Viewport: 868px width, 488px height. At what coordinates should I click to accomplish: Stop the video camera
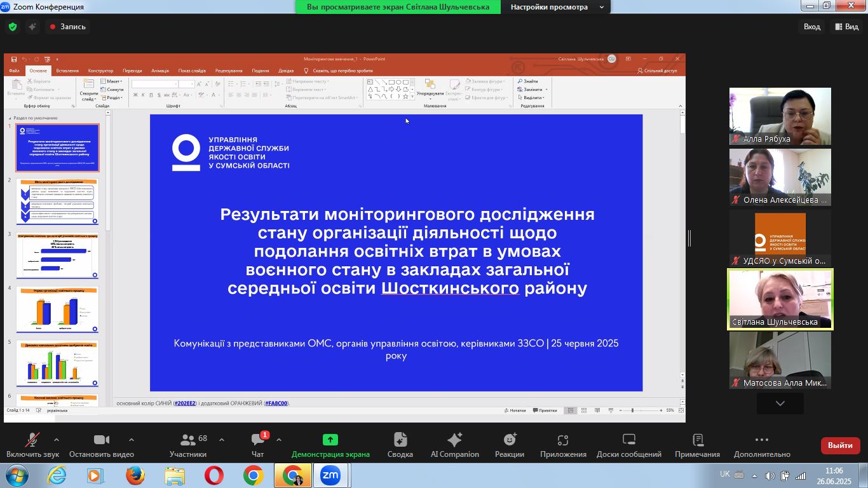pyautogui.click(x=102, y=444)
